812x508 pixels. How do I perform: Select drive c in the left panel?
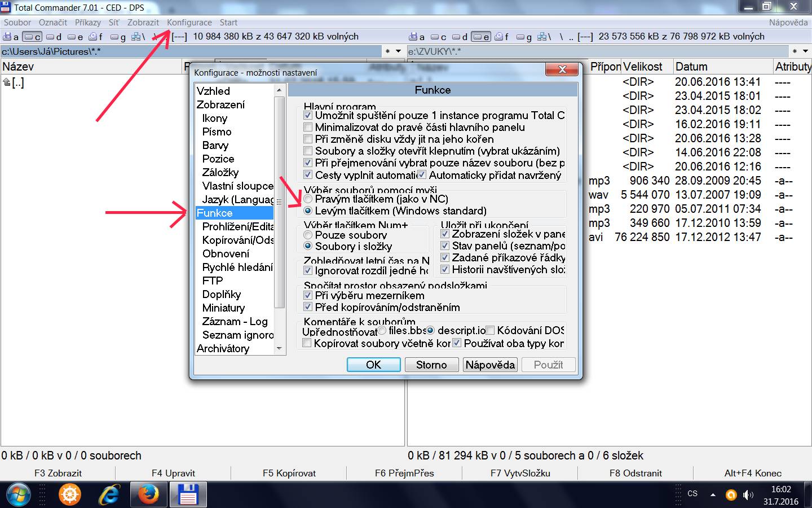coord(32,37)
